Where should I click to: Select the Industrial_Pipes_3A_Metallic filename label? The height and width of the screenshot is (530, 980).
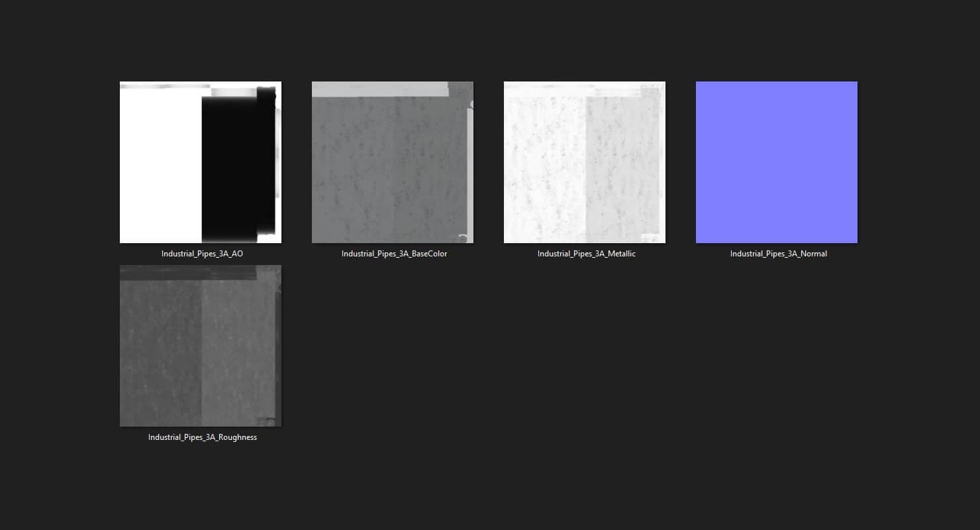point(586,254)
